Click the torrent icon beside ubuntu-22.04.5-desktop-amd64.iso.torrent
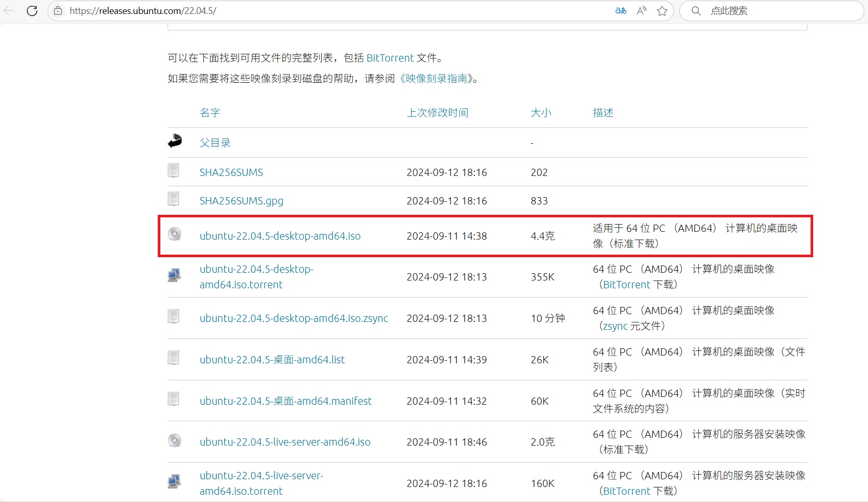This screenshot has width=868, height=502. coord(174,275)
